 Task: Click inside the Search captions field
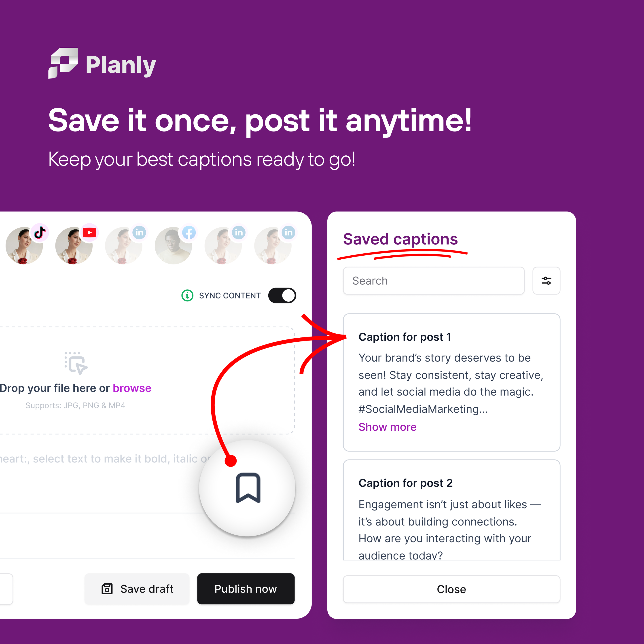[x=433, y=281]
